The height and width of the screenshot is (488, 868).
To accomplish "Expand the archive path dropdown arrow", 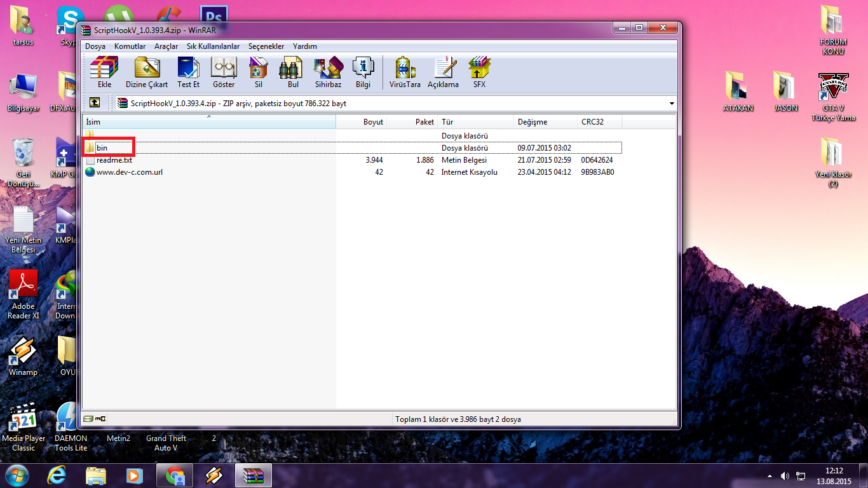I will click(672, 104).
